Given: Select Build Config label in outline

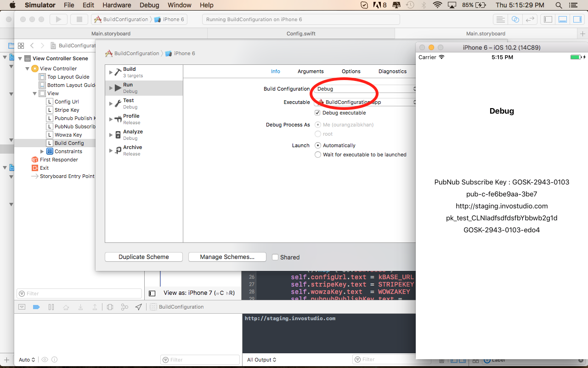Looking at the screenshot, I should pos(69,143).
